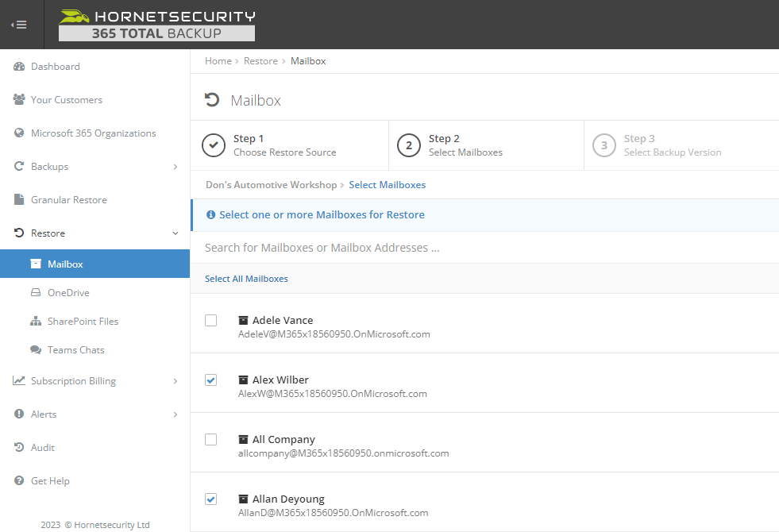Click Don's Automotive Workshop breadcrumb

pos(272,185)
